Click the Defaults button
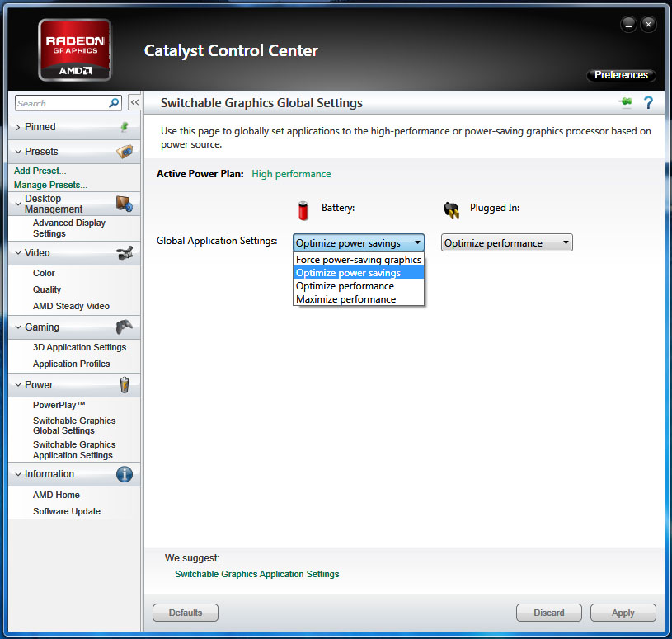Image resolution: width=672 pixels, height=639 pixels. point(186,613)
